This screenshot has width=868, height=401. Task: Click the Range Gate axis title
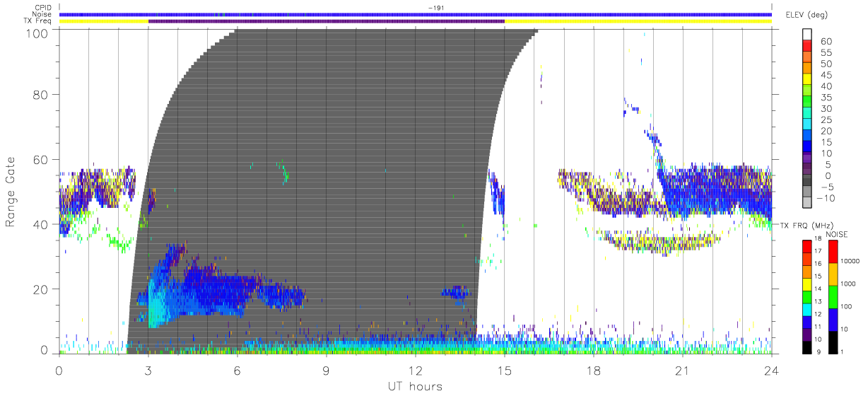[11, 192]
